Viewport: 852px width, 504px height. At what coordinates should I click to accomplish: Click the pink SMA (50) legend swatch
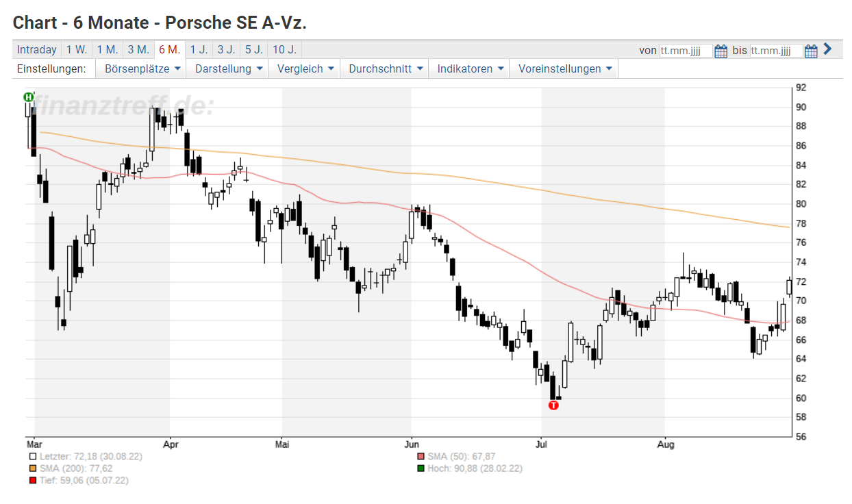(x=421, y=456)
